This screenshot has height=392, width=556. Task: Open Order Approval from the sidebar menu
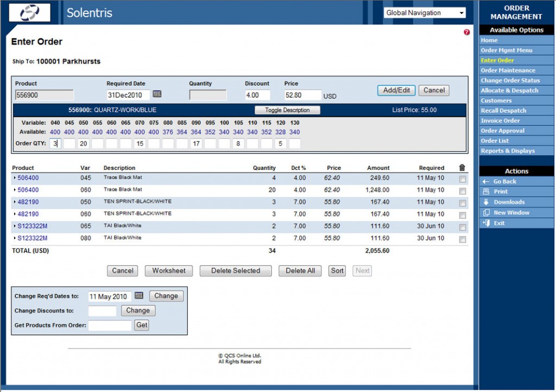tap(502, 130)
